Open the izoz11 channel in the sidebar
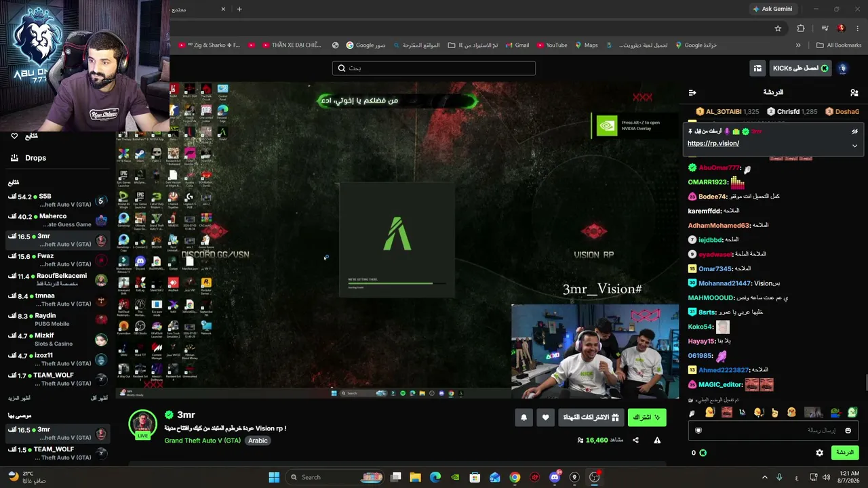 click(58, 359)
